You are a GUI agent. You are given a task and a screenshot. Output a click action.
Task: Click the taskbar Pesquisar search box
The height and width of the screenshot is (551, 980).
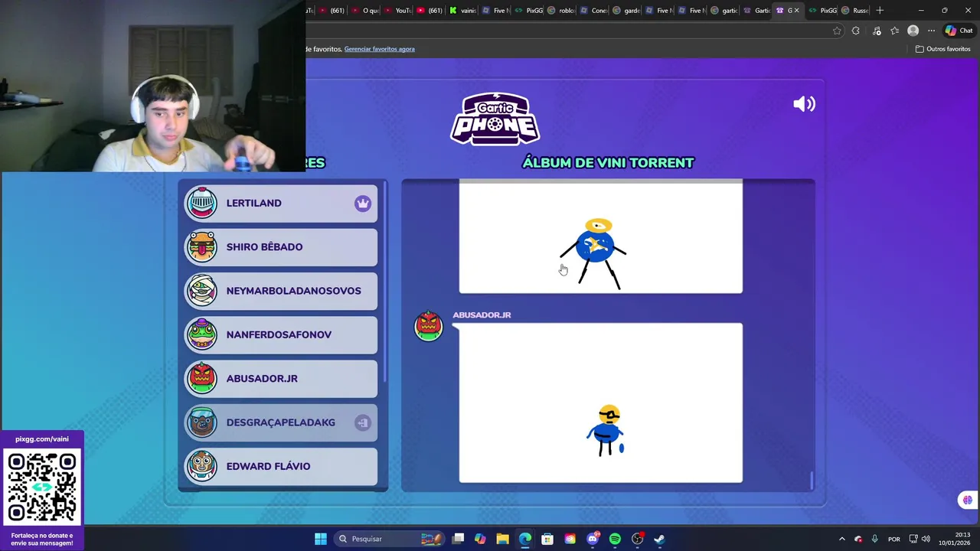tap(388, 539)
